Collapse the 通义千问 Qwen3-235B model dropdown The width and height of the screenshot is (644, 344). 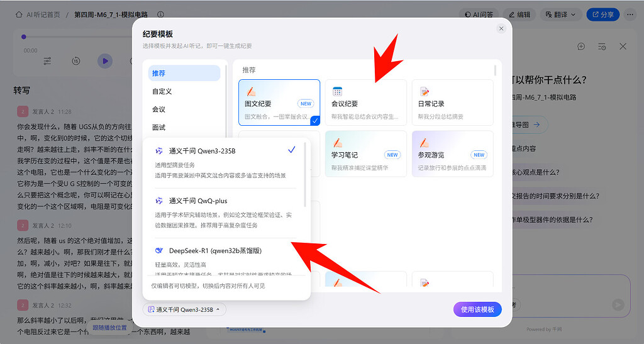[x=184, y=309]
